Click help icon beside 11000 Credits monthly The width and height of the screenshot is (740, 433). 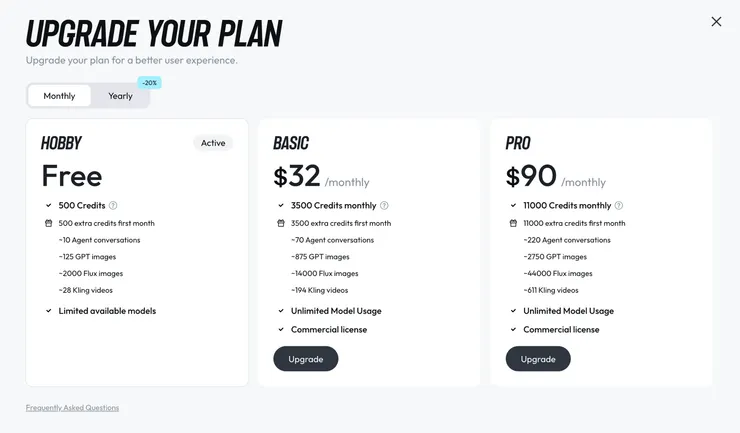pyautogui.click(x=619, y=206)
